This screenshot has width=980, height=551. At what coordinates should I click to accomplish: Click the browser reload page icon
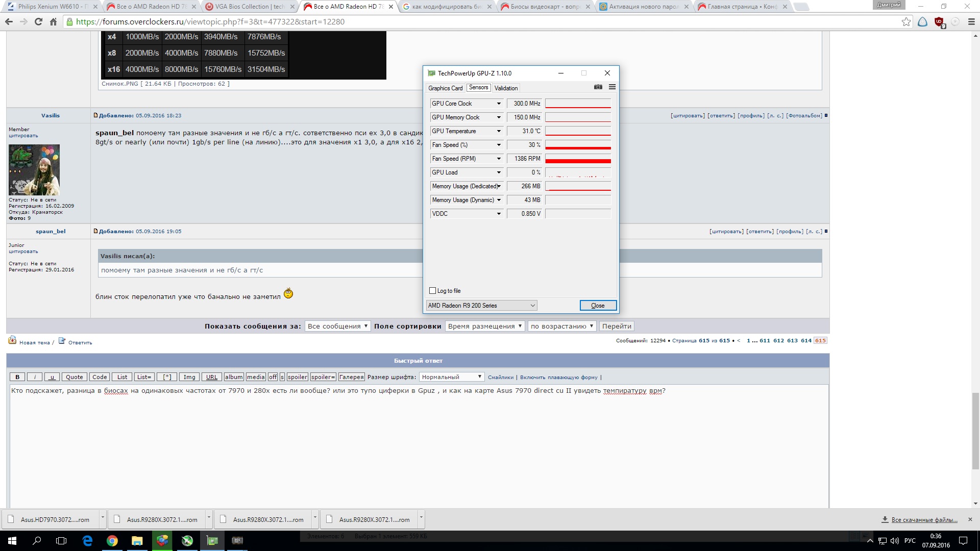38,22
